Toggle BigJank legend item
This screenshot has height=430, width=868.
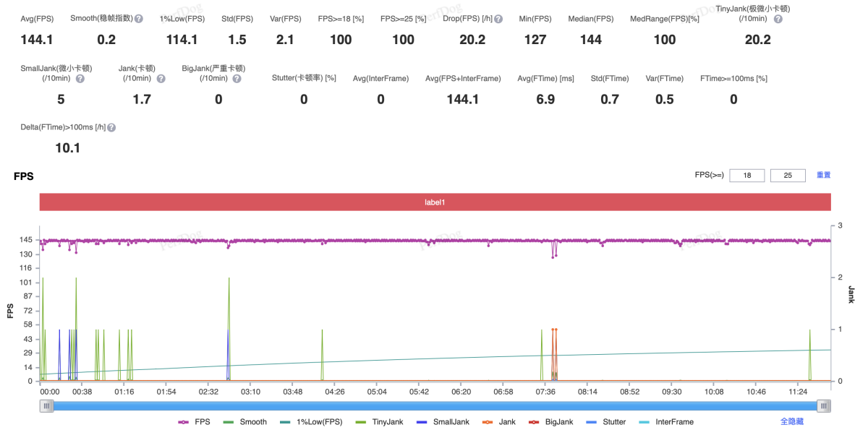[553, 422]
